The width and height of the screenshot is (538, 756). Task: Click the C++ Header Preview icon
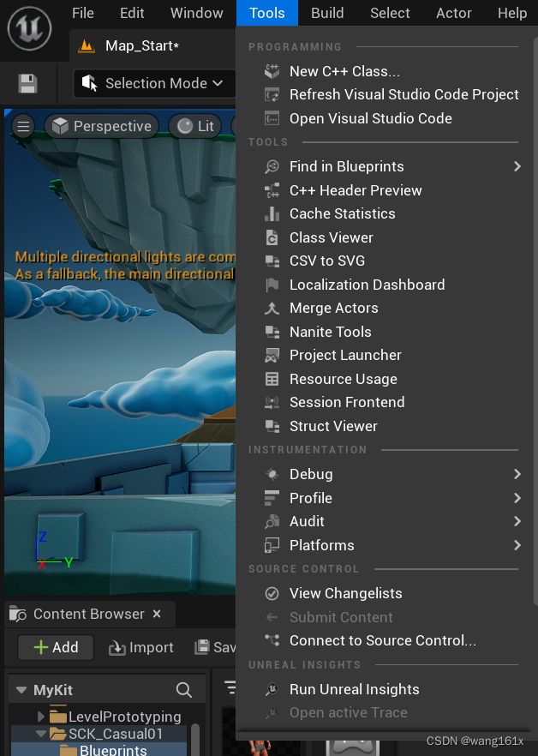pos(272,190)
